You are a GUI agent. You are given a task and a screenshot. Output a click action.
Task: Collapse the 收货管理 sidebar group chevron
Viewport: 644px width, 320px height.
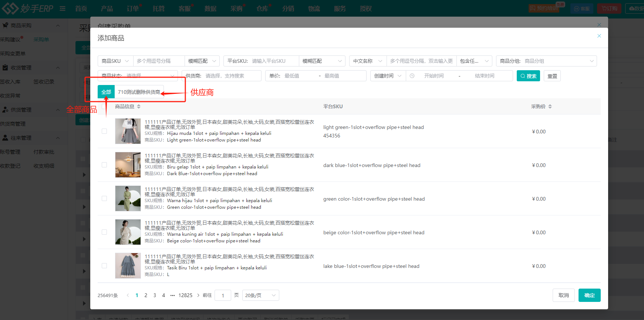pyautogui.click(x=58, y=68)
